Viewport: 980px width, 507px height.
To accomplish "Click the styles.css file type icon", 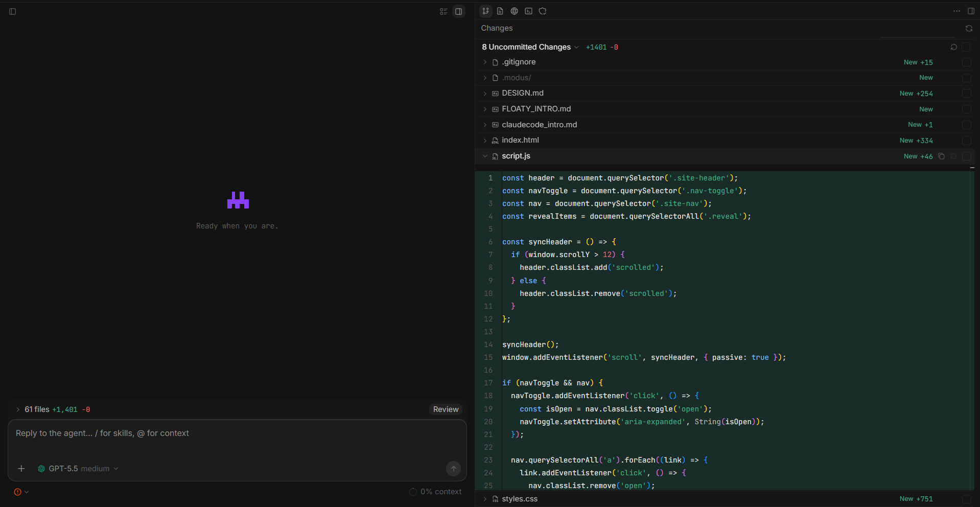I will pos(495,499).
